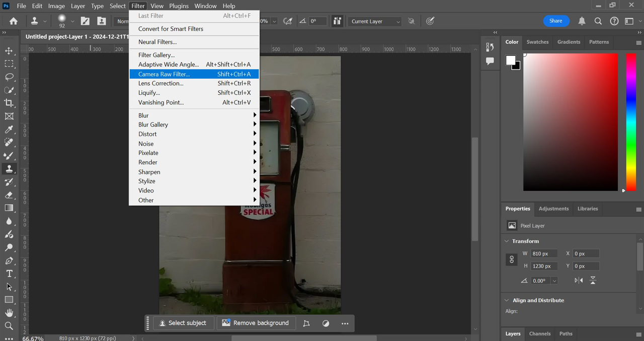Toggle ignore adjustment layers when cloning
Image resolution: width=644 pixels, height=341 pixels.
(412, 21)
